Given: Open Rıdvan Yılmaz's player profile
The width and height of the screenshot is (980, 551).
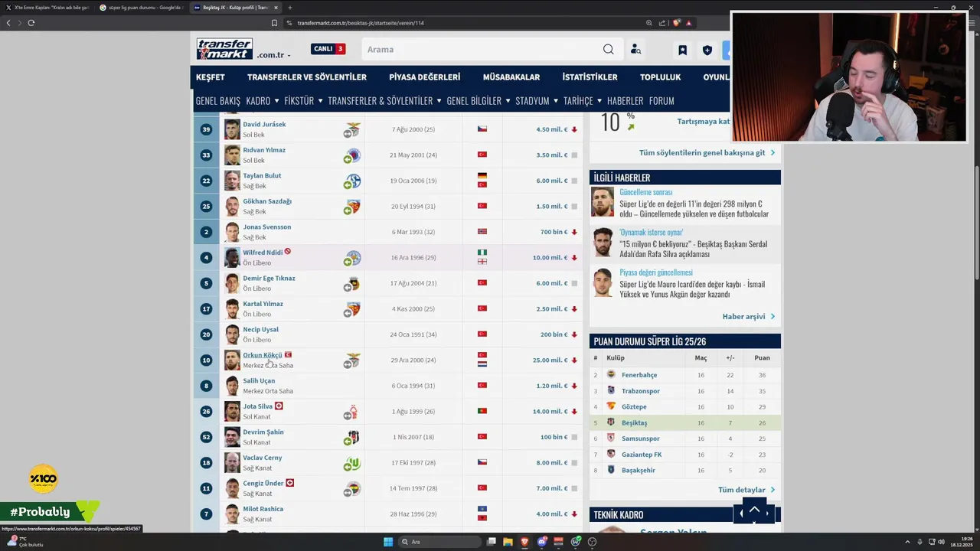Looking at the screenshot, I should pyautogui.click(x=264, y=150).
